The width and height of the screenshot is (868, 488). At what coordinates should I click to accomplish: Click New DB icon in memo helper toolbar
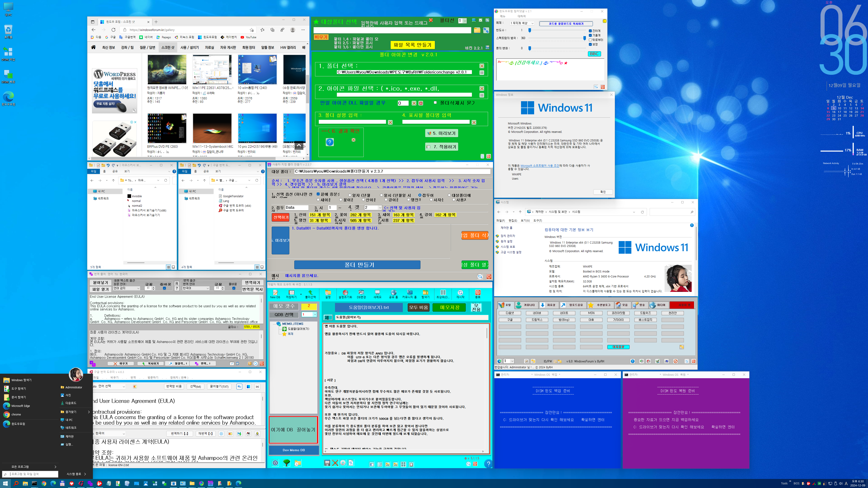pos(275,294)
